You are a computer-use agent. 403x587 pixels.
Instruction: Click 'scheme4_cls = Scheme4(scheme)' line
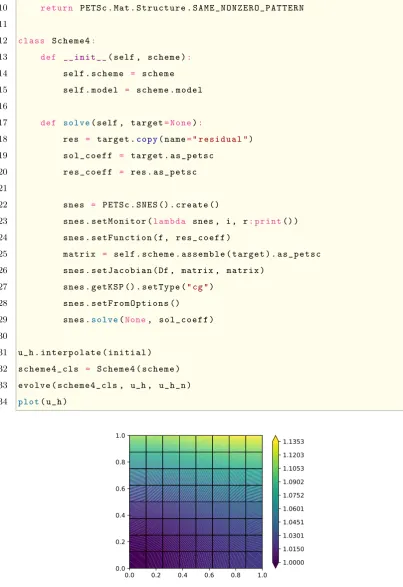point(99,369)
